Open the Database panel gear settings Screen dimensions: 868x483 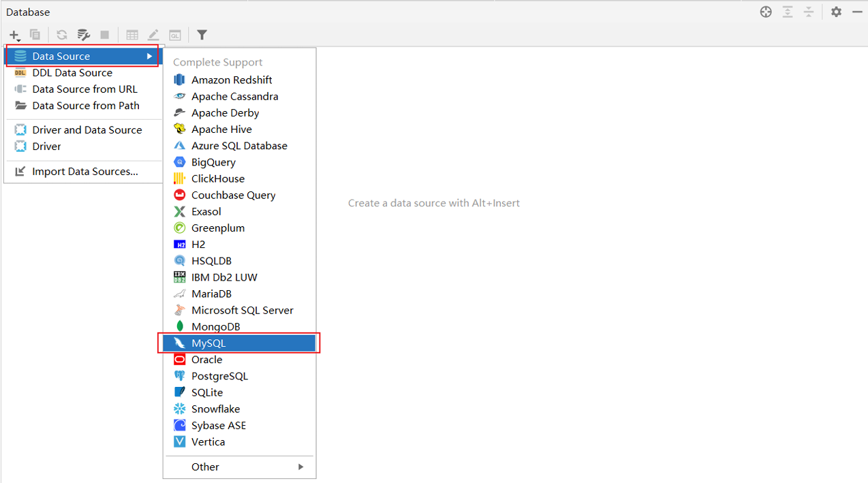(837, 12)
